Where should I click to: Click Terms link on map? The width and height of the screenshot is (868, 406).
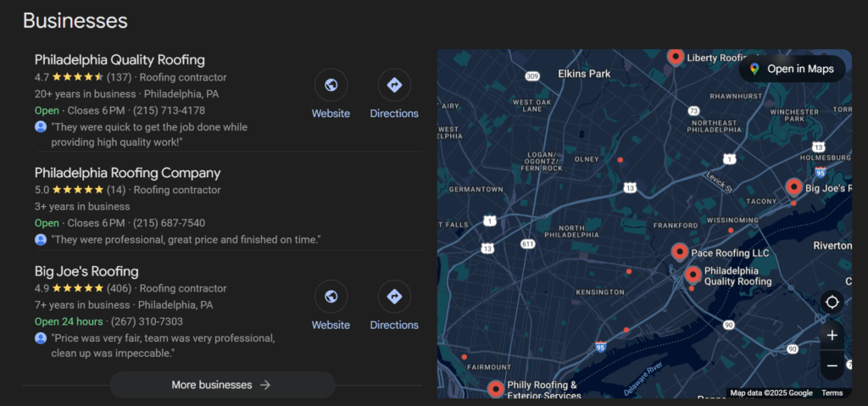[832, 392]
